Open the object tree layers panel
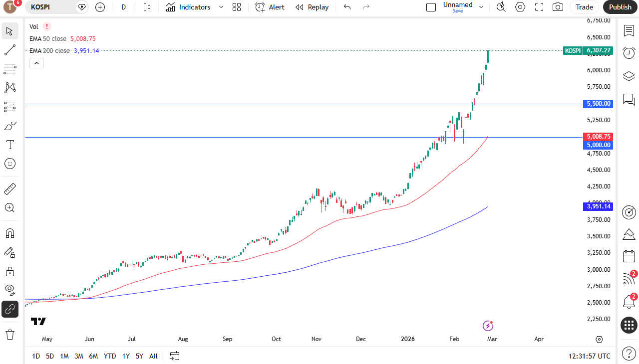Image resolution: width=639 pixels, height=364 pixels. point(629,76)
